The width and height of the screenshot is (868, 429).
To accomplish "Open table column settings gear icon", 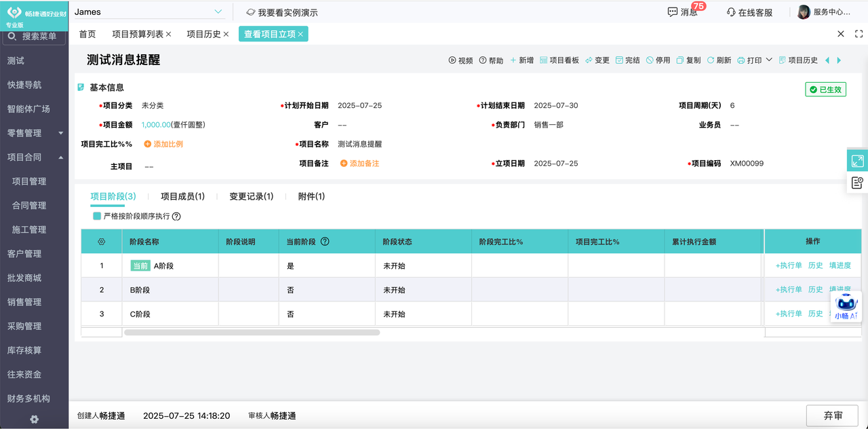I will [x=102, y=242].
